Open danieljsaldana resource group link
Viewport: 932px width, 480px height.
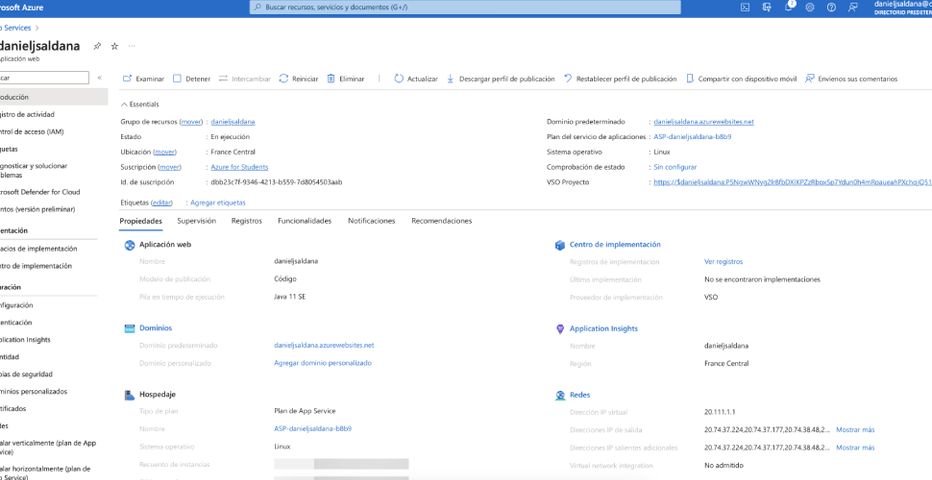pos(233,122)
